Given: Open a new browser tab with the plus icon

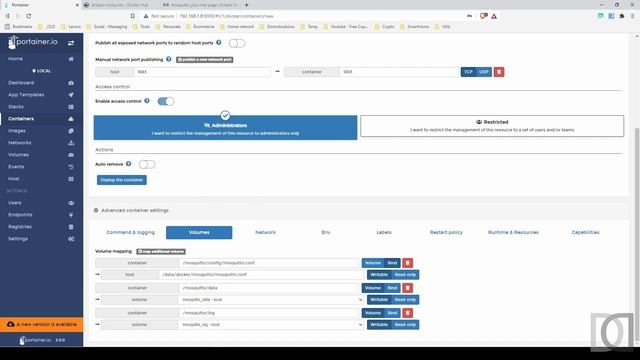Looking at the screenshot, I should 247,5.
